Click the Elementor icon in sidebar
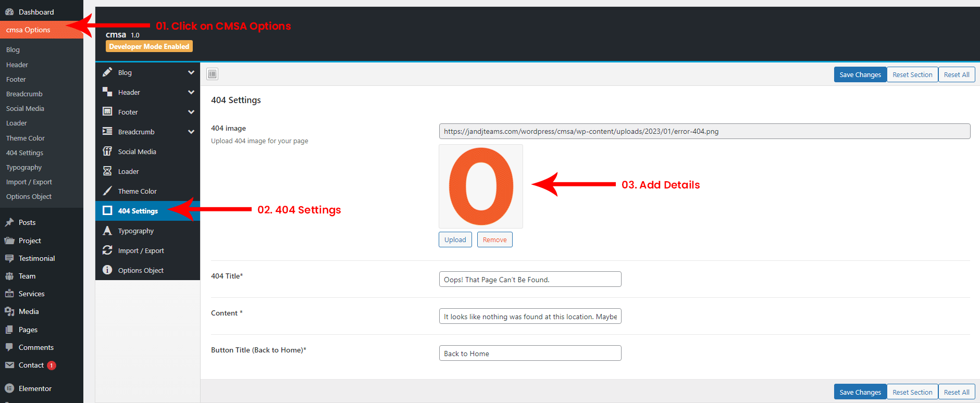980x403 pixels. pyautogui.click(x=9, y=388)
